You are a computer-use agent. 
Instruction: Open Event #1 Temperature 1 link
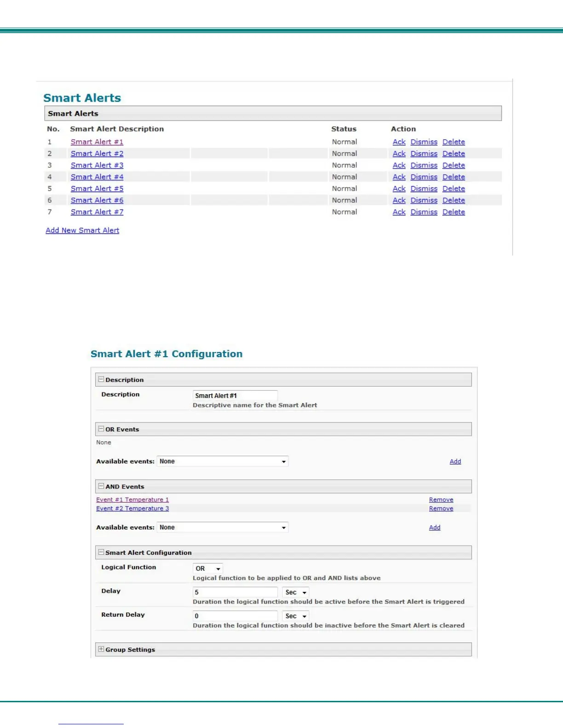(x=132, y=500)
